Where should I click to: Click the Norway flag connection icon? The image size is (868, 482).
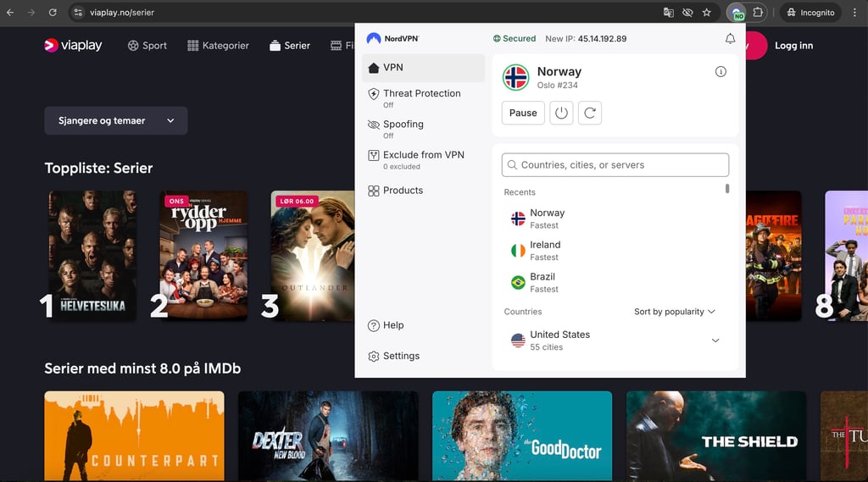(x=516, y=77)
